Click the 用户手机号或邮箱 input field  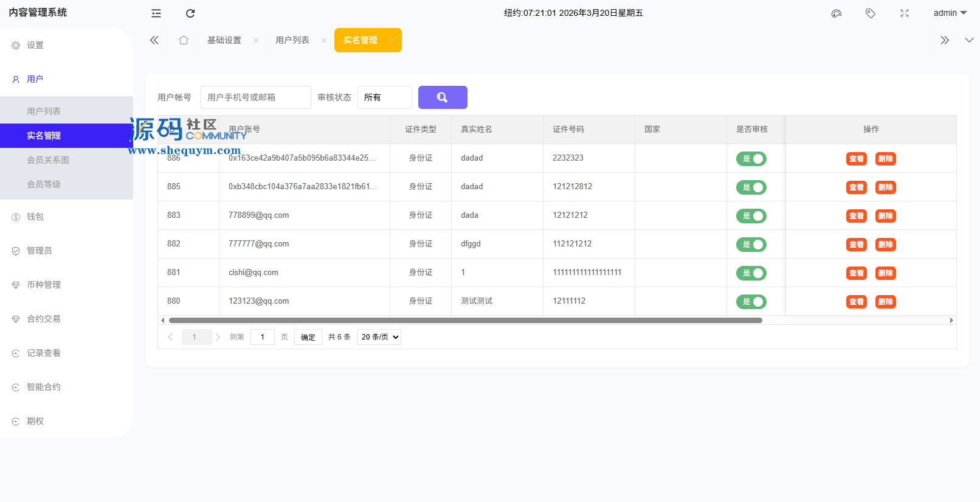(x=255, y=97)
